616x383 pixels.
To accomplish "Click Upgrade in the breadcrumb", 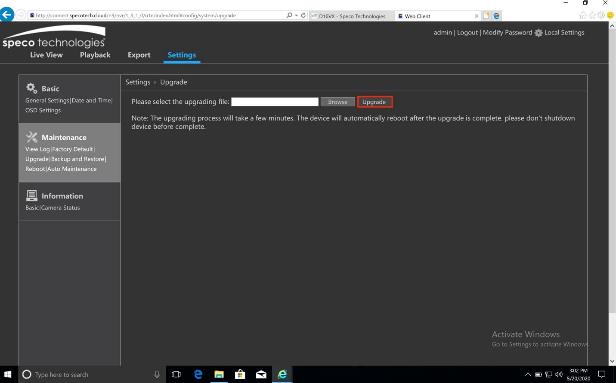I will pos(174,82).
